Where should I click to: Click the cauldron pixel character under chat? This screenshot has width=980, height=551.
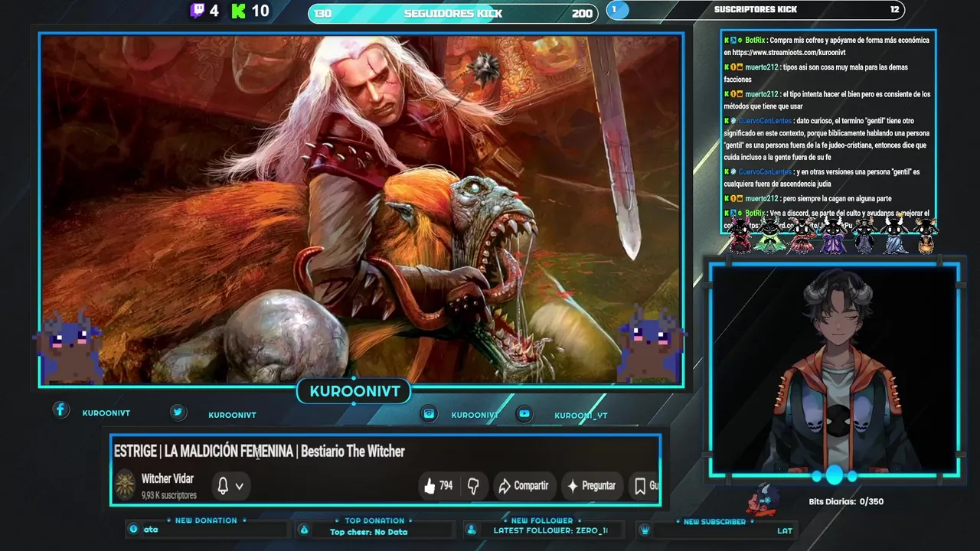pyautogui.click(x=926, y=236)
